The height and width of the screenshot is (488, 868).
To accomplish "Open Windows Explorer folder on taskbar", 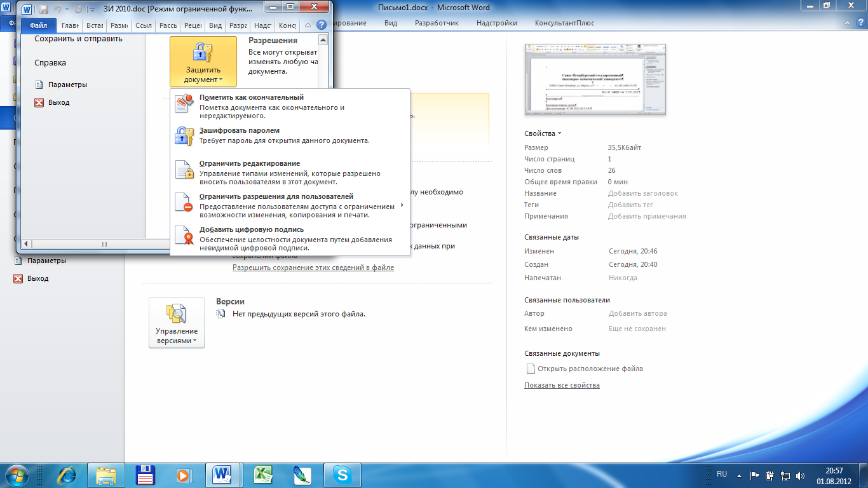I will (106, 475).
